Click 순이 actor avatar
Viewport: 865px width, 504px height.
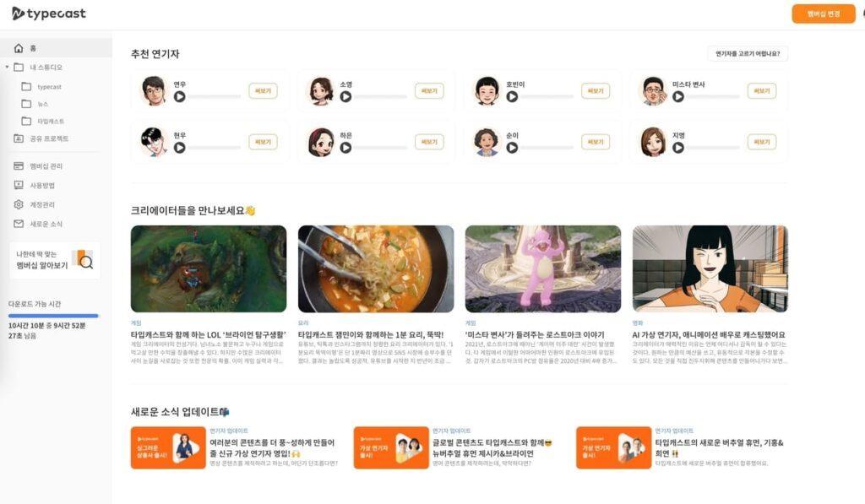487,142
